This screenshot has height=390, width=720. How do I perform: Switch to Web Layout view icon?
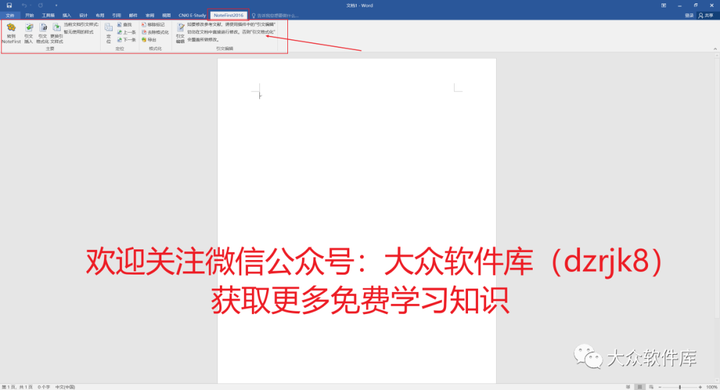(651, 387)
